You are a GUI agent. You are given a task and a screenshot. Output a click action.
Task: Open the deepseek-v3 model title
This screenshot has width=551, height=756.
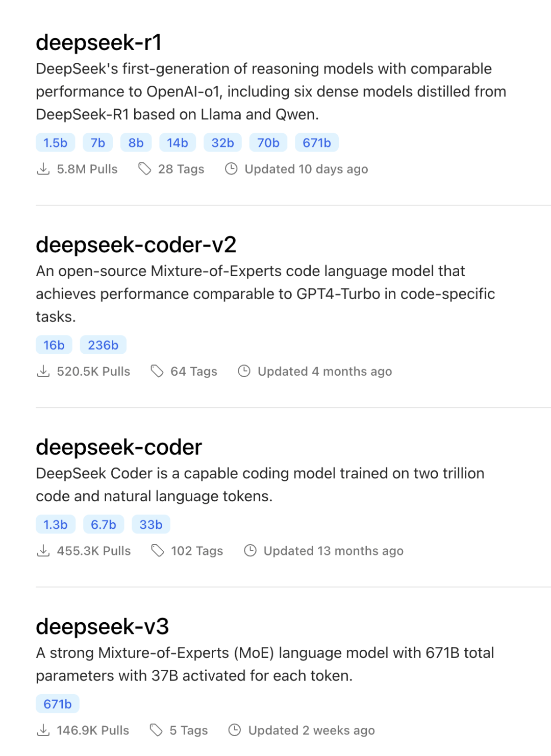[x=102, y=627]
